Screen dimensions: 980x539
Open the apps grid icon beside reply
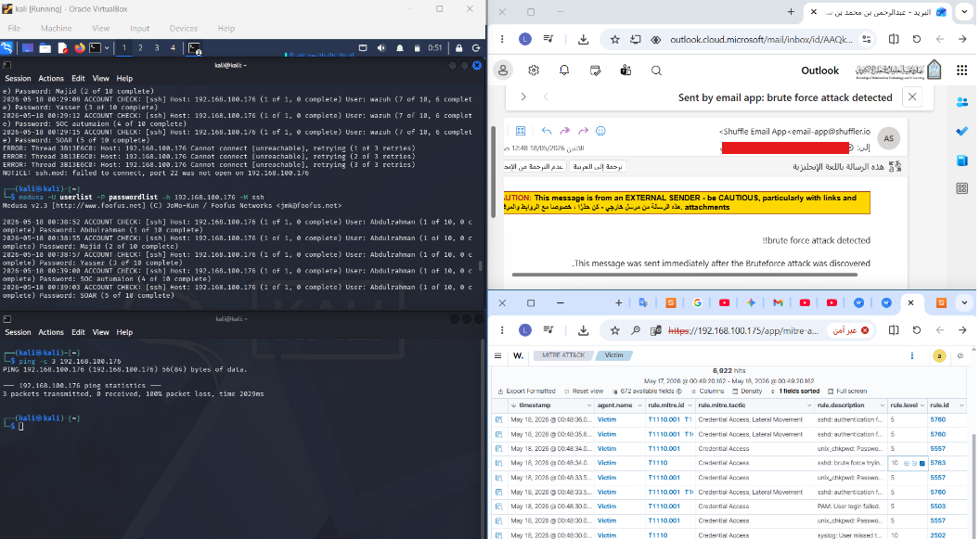tap(521, 131)
